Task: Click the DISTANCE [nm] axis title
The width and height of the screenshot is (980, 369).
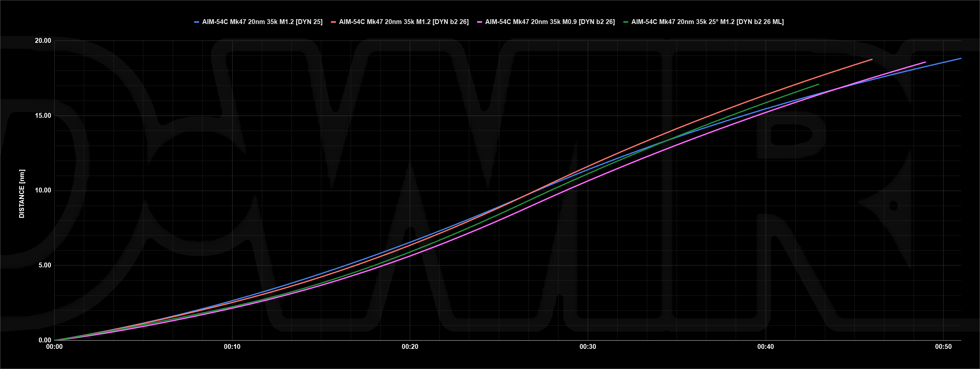Action: point(22,194)
